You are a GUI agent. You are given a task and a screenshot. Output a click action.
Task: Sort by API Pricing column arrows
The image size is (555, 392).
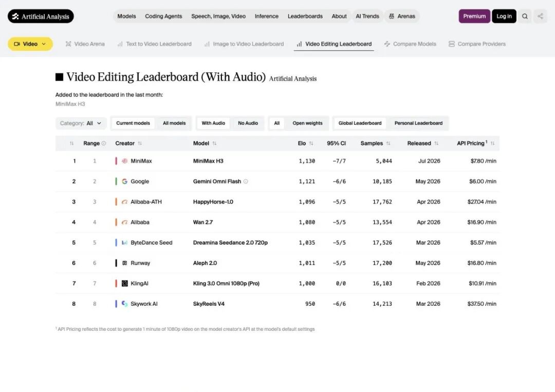[492, 143]
